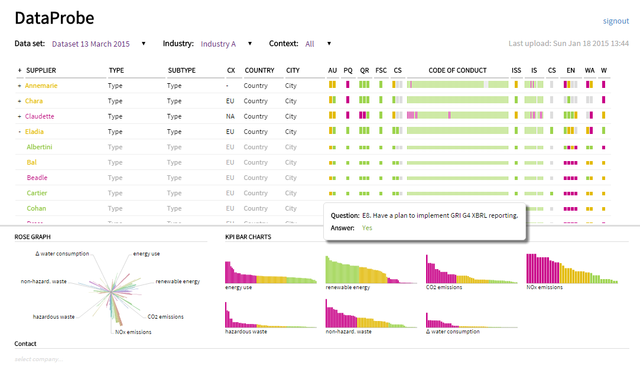640x370 pixels.
Task: Click the energy use bar chart
Action: click(x=271, y=273)
